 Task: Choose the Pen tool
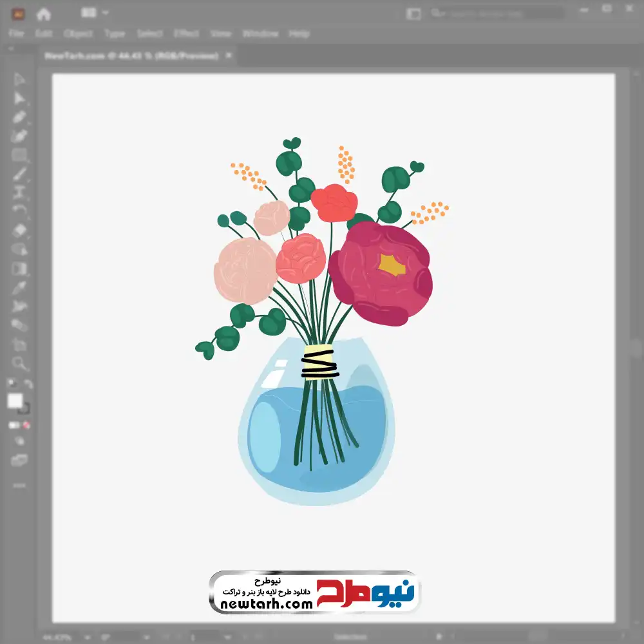point(19,117)
